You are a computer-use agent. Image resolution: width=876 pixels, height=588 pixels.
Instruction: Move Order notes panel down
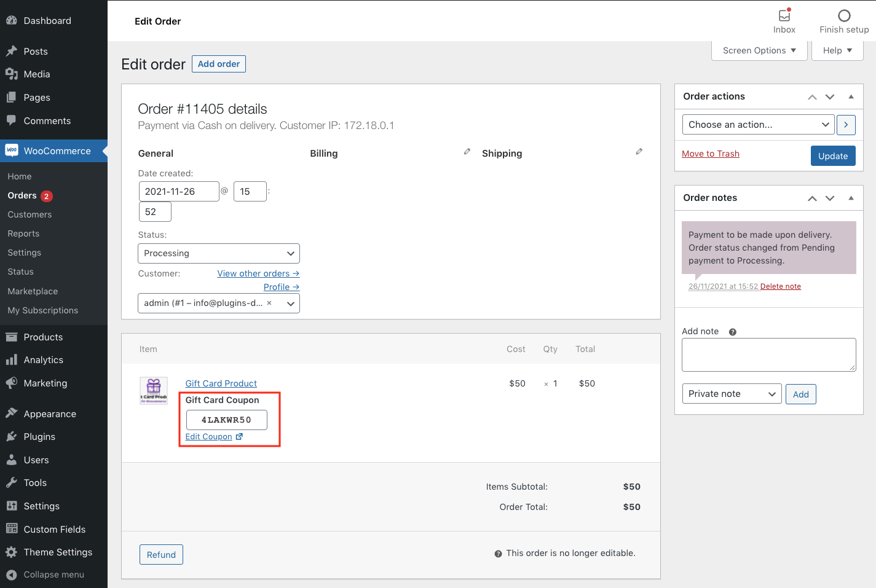pyautogui.click(x=830, y=198)
